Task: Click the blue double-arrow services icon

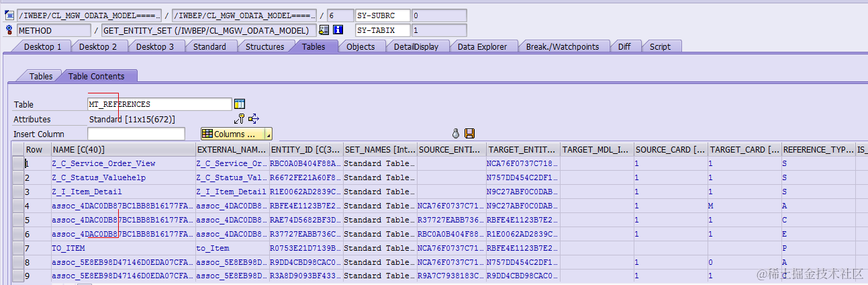Action: pyautogui.click(x=254, y=119)
